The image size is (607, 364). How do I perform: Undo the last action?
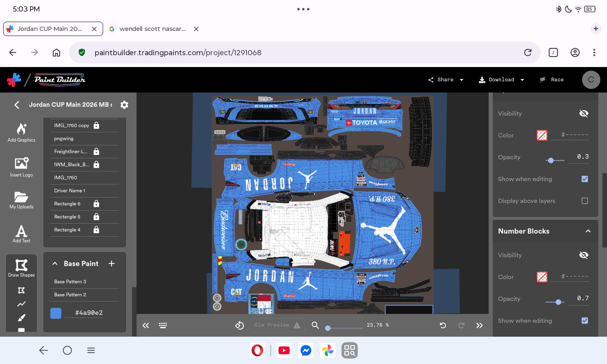(x=443, y=325)
